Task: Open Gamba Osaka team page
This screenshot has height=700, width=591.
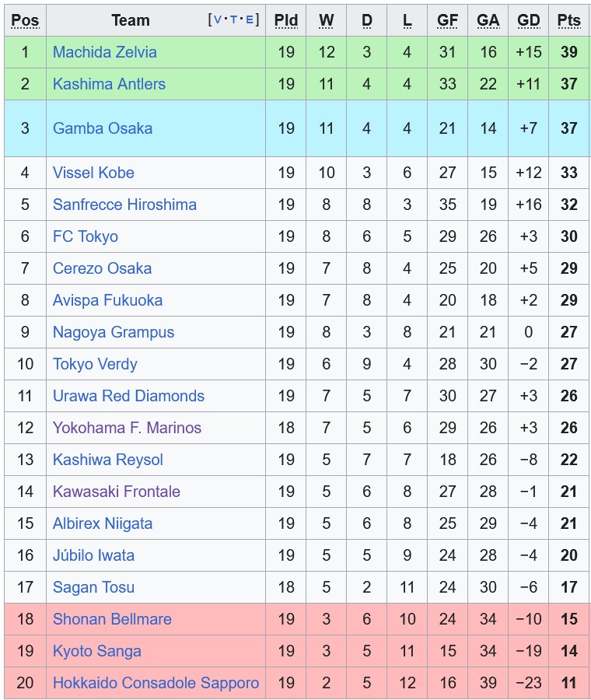Action: (102, 128)
